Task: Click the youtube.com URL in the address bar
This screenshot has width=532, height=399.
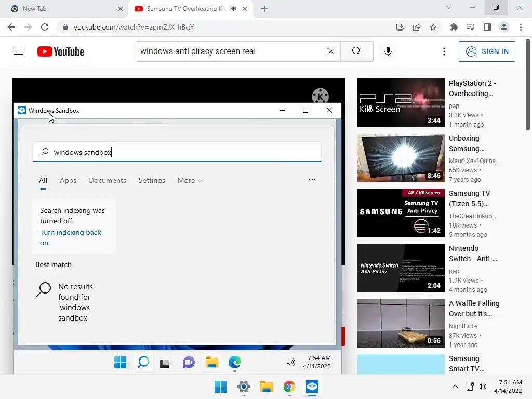Action: 134,27
